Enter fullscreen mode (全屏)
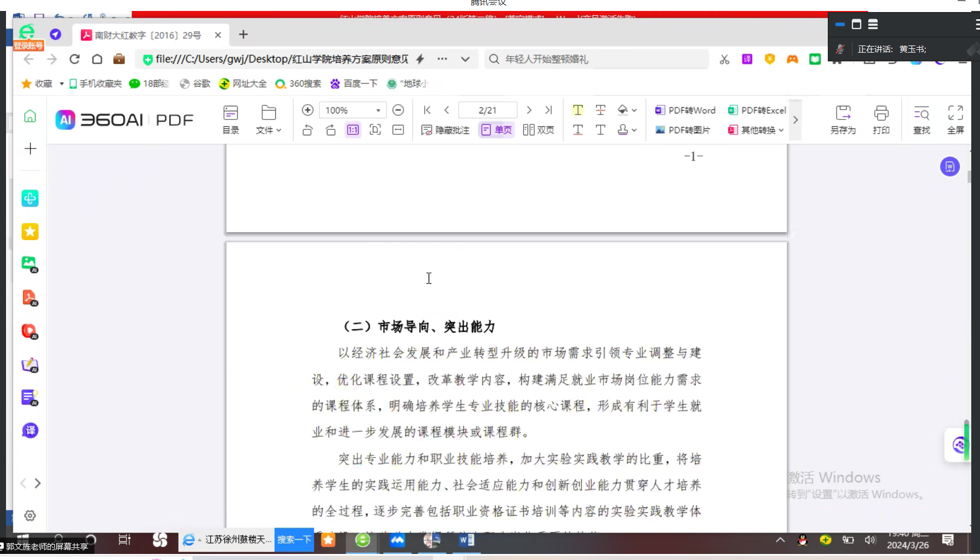This screenshot has height=560, width=980. pos(955,119)
